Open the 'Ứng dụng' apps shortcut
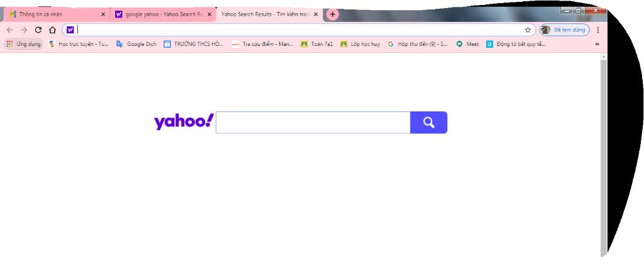This screenshot has height=270, width=644. click(x=24, y=44)
